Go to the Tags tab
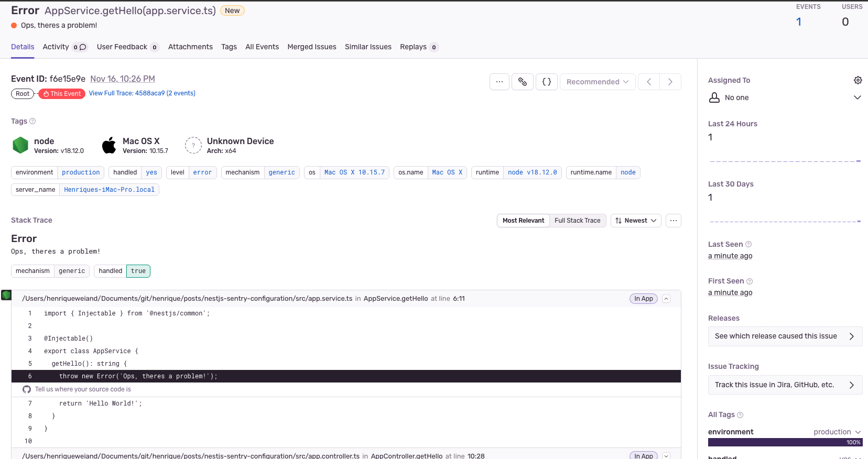The image size is (868, 459). 229,47
